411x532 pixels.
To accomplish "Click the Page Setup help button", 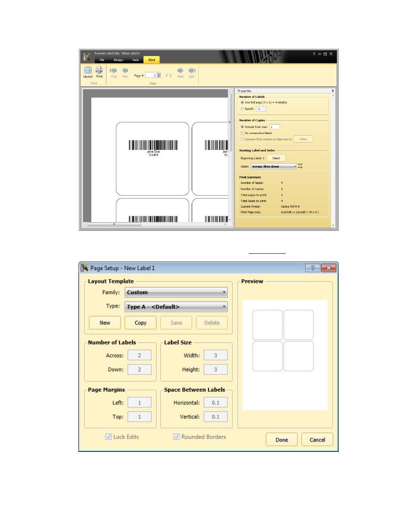I will tap(313, 268).
